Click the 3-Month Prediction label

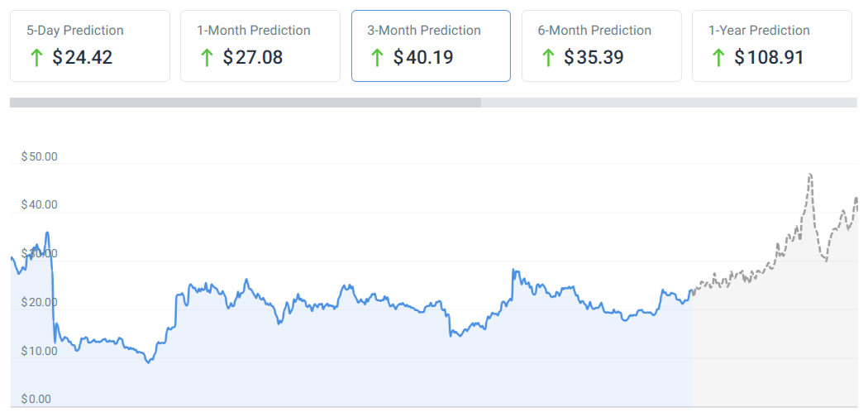pos(424,31)
